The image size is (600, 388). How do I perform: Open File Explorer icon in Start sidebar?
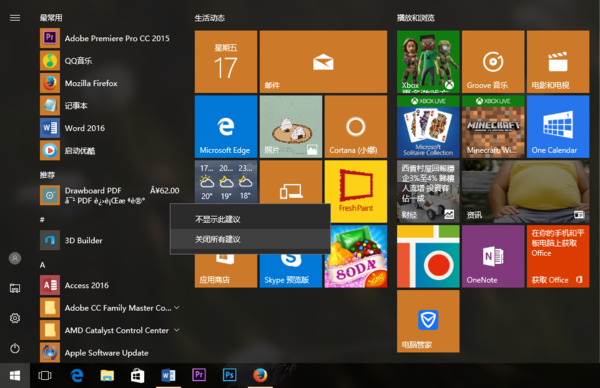(15, 288)
